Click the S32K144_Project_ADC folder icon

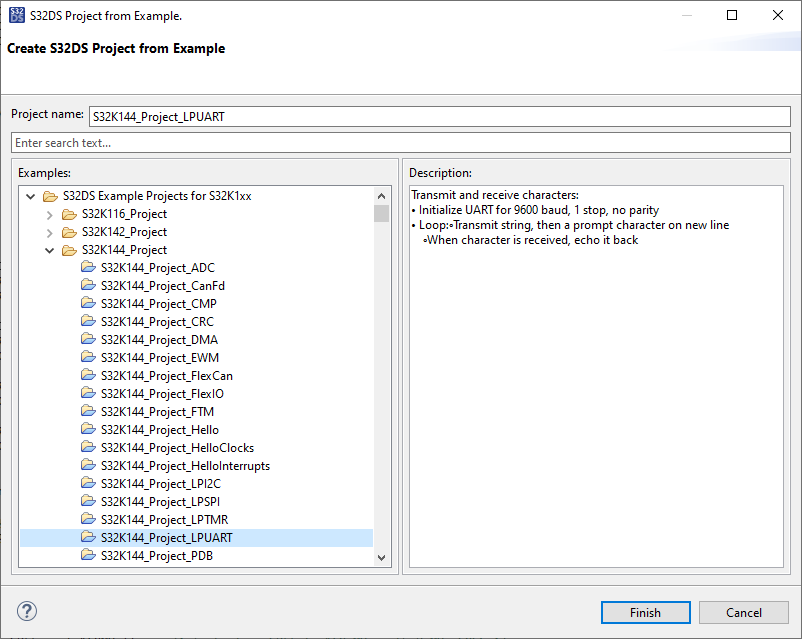pos(88,268)
